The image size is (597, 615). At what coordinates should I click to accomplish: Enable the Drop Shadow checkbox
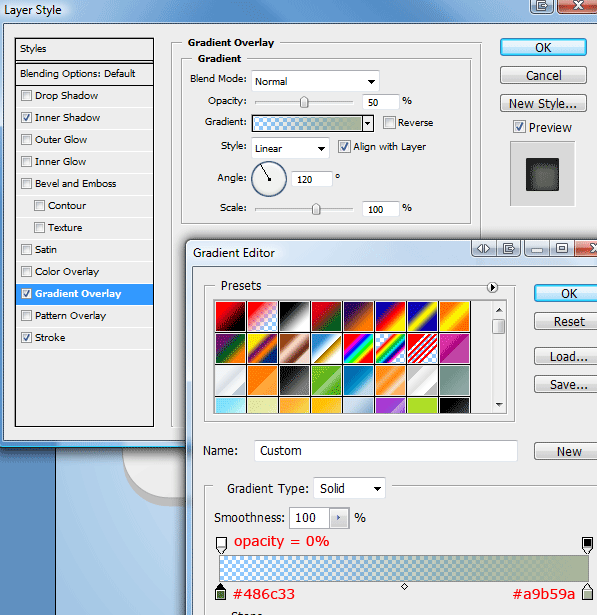[26, 96]
